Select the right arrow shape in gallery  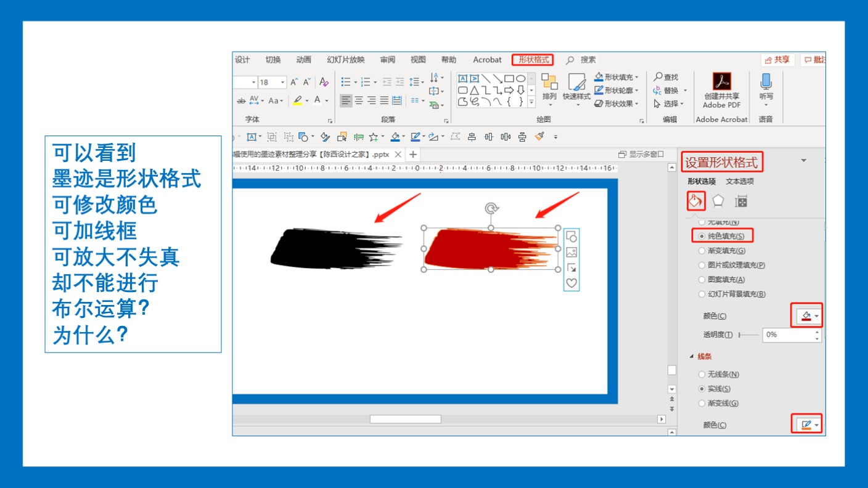(x=509, y=90)
